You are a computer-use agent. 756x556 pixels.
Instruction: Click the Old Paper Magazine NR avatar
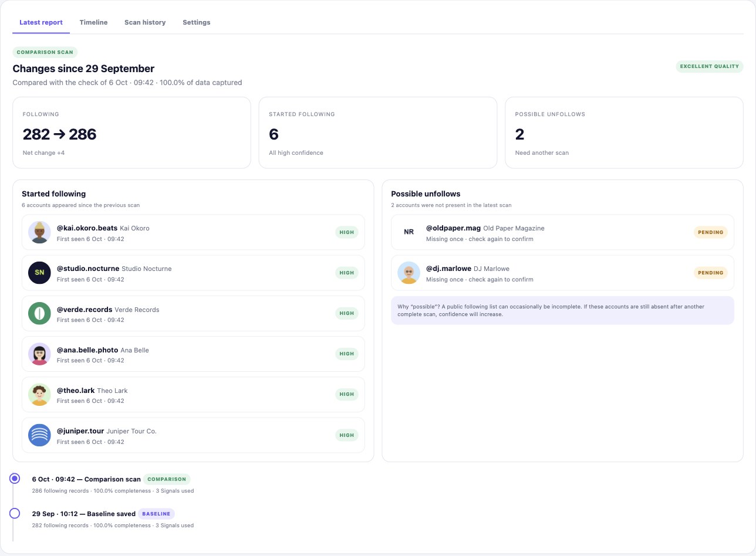click(x=409, y=232)
